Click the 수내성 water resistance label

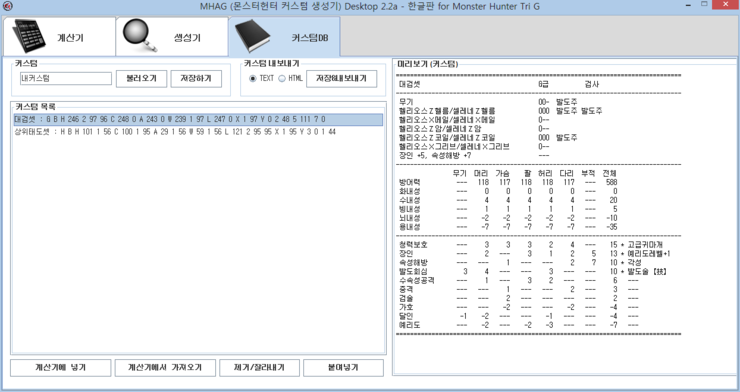point(409,200)
